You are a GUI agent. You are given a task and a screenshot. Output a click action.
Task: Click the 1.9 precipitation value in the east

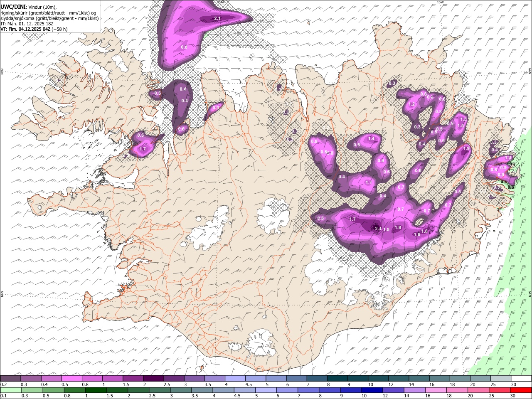466,149
